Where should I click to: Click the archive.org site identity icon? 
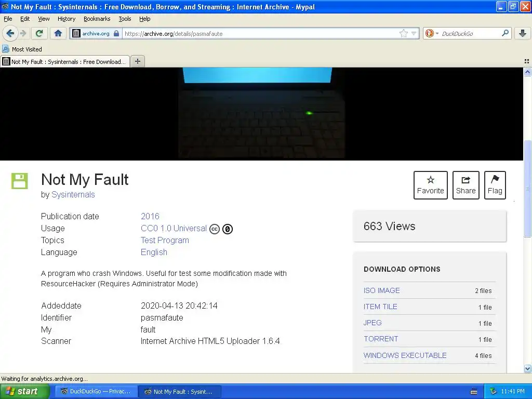click(x=76, y=33)
